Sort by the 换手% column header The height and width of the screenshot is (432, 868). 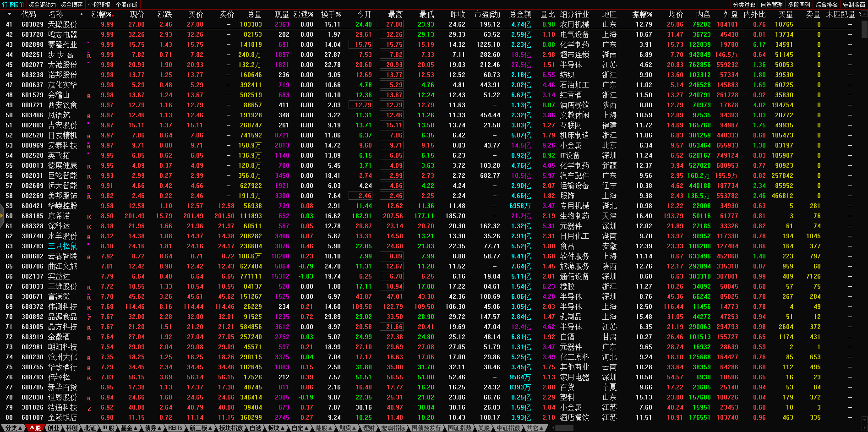(x=331, y=14)
